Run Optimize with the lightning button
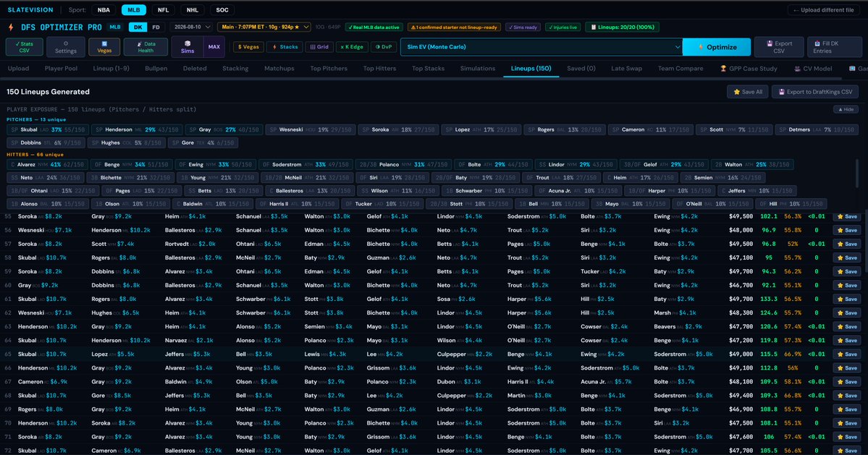The image size is (868, 455). [x=716, y=47]
